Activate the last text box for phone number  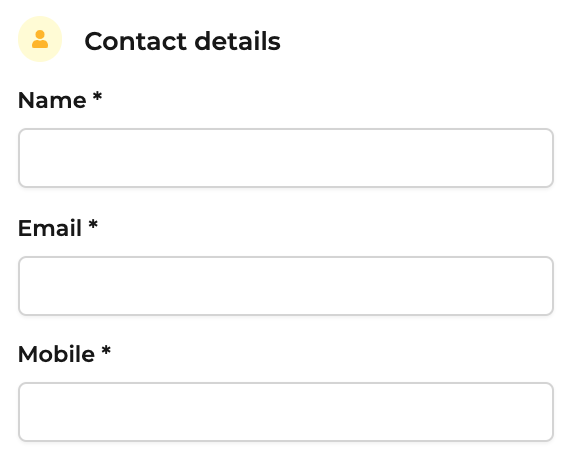tap(286, 412)
